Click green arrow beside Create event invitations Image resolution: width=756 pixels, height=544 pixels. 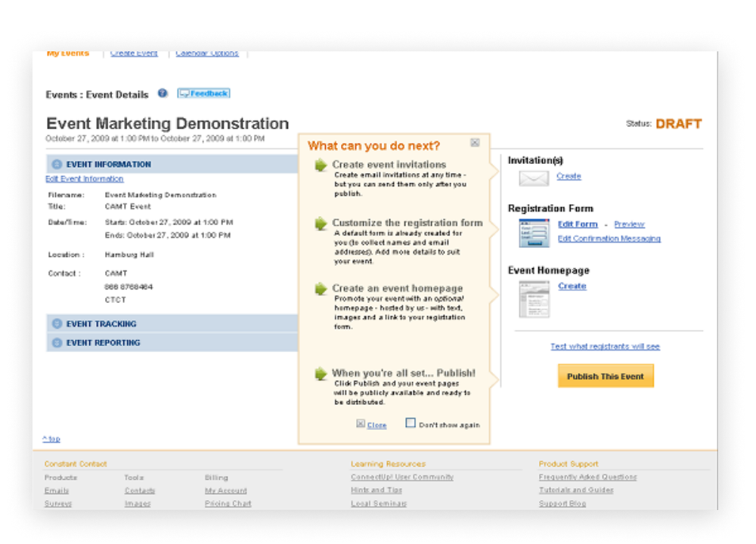click(x=321, y=165)
